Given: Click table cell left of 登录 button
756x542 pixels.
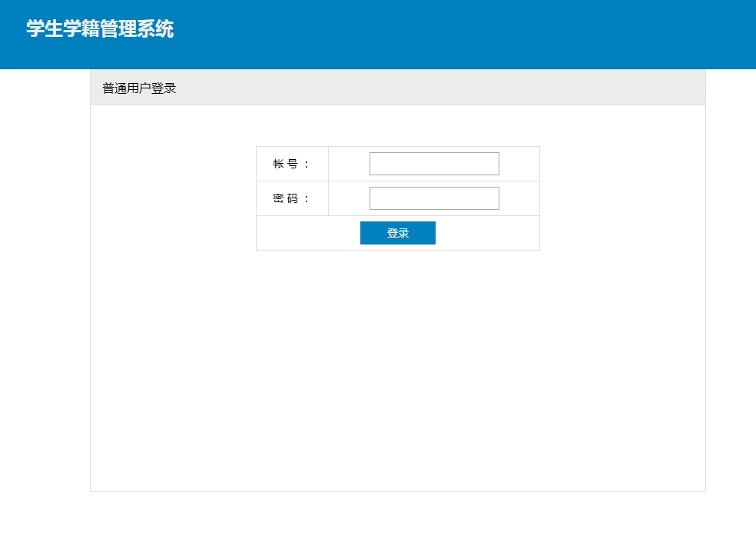Looking at the screenshot, I should 308,233.
